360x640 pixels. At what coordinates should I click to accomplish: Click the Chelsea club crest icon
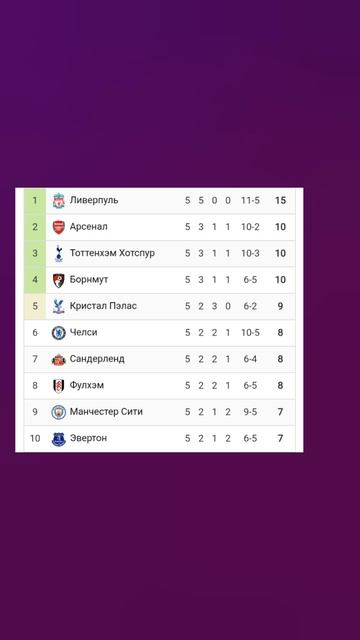coord(59,333)
